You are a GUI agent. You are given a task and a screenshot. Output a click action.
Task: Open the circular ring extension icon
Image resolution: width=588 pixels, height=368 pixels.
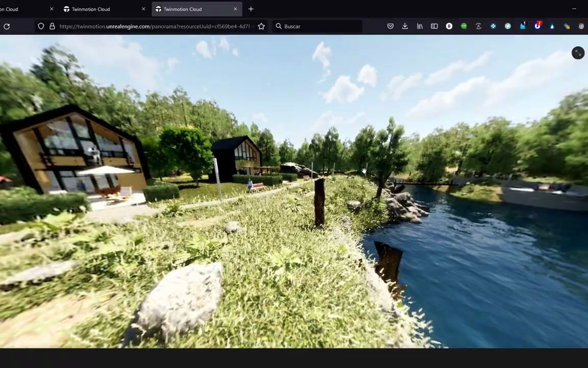pos(508,26)
